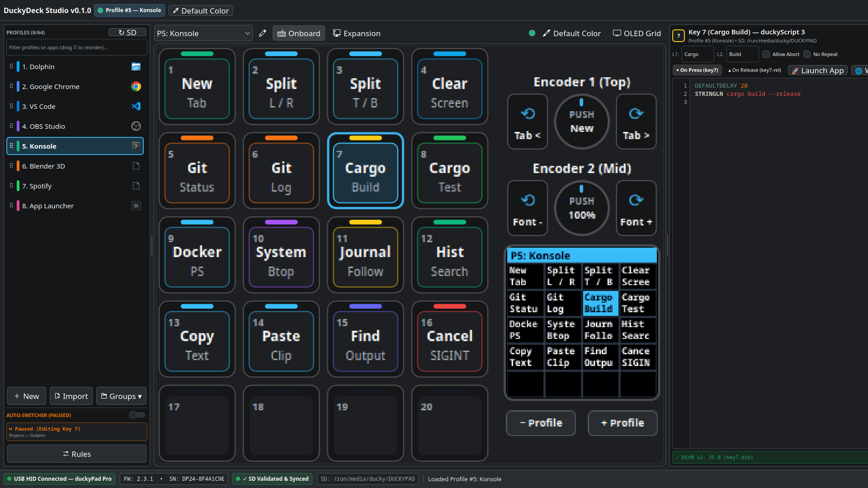The image size is (868, 488).
Task: Switch to the Expansion tab
Action: pyautogui.click(x=357, y=33)
